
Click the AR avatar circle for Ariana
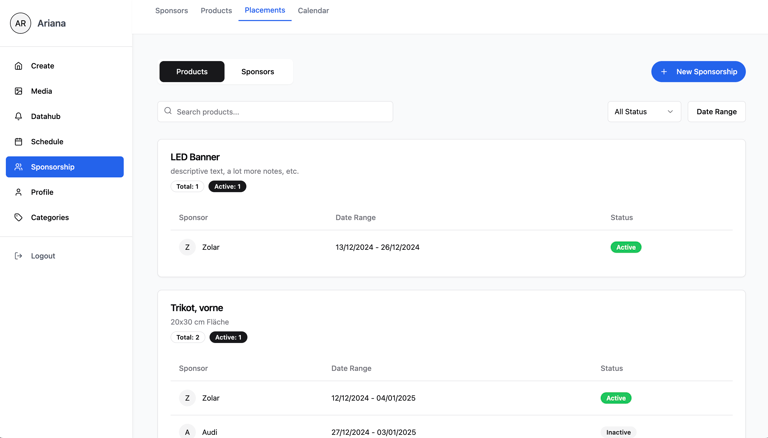pos(21,23)
